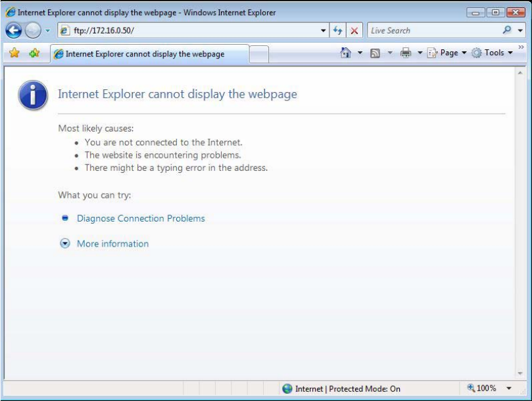
Task: Minimize the Internet Explorer window
Action: (x=475, y=12)
